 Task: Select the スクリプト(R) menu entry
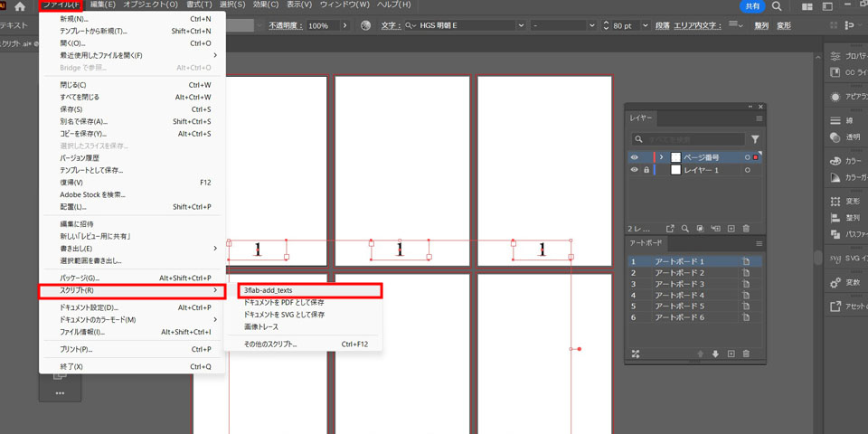pyautogui.click(x=129, y=290)
